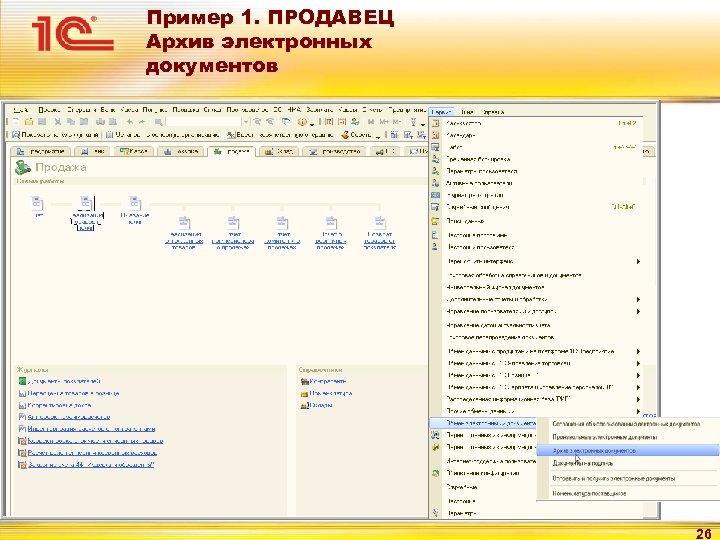Click the help info toolbar icon

point(302,122)
